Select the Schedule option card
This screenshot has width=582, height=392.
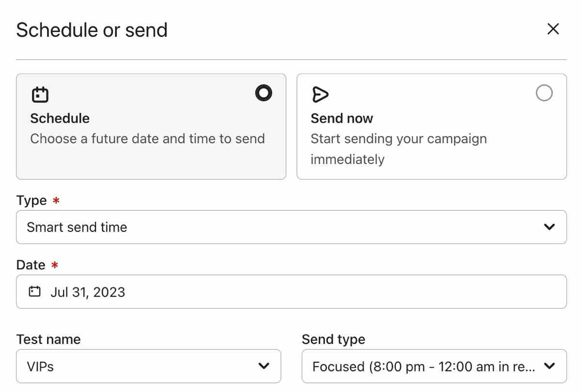click(151, 127)
